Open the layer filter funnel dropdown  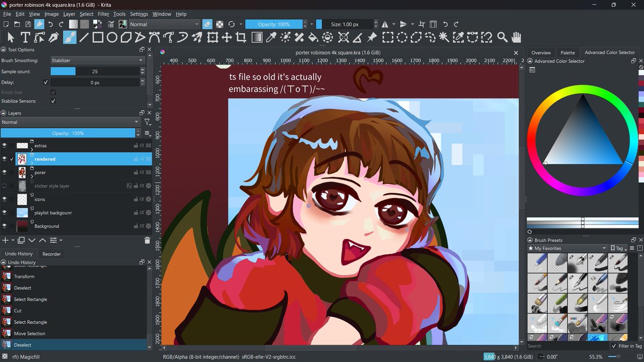tap(147, 122)
